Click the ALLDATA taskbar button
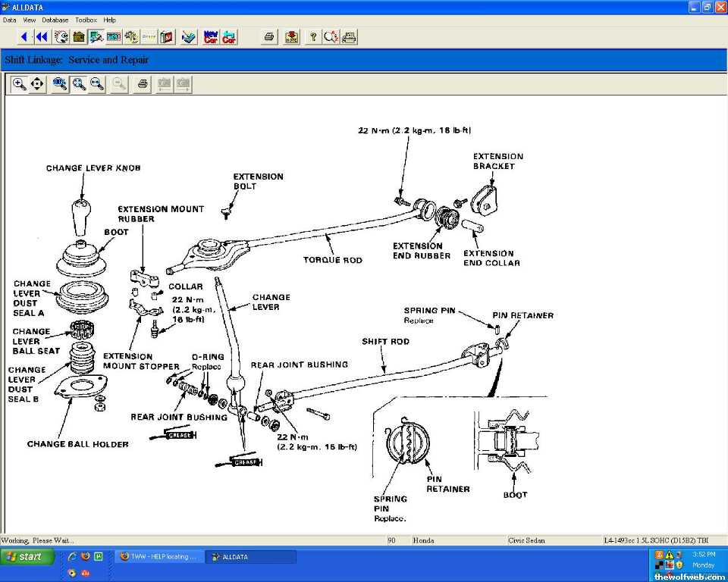The image size is (728, 582). click(251, 557)
